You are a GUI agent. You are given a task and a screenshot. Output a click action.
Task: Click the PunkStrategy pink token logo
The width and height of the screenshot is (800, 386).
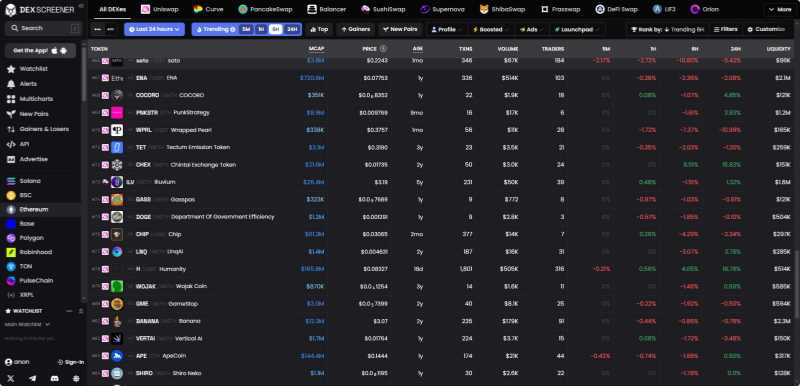(117, 113)
